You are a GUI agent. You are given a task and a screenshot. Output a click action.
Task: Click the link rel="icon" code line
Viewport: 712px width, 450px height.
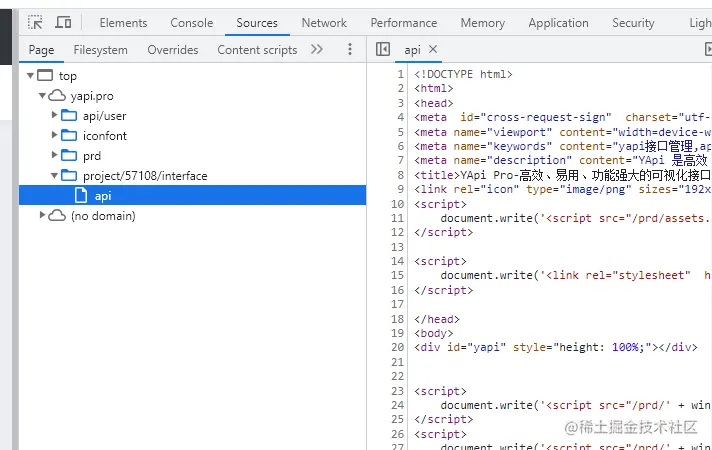tap(562, 189)
